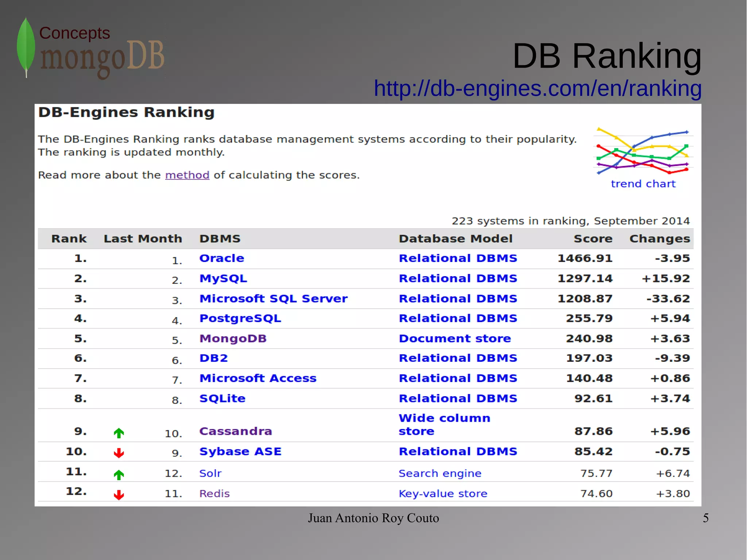747x560 pixels.
Task: Open Relational DBMS link in Oracle row
Action: tap(458, 258)
